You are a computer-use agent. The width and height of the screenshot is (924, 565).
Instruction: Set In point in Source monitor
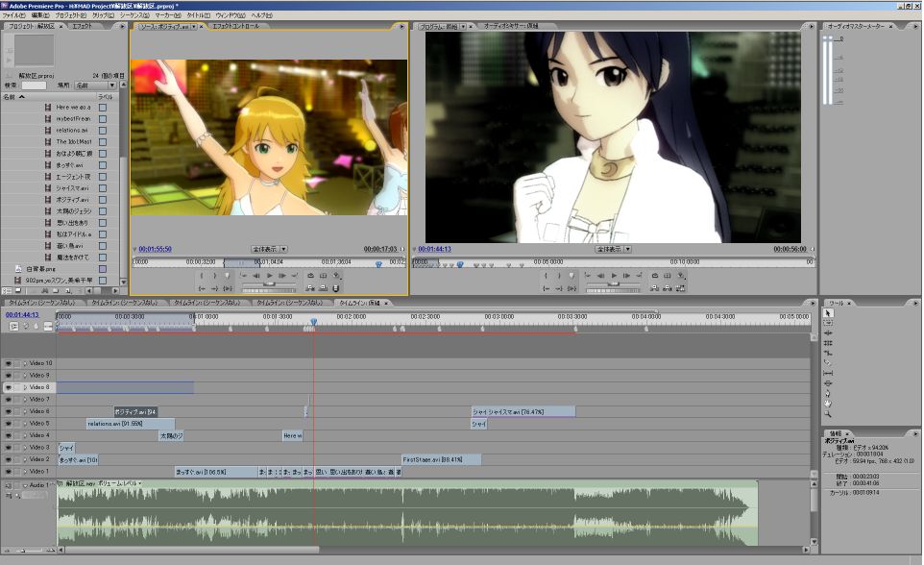click(202, 276)
